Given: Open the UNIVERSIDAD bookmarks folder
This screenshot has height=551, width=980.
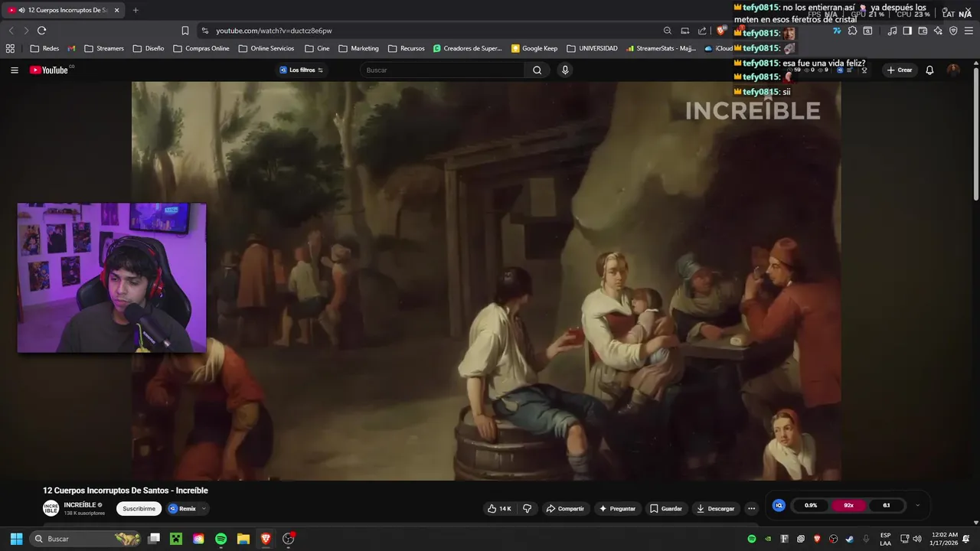Looking at the screenshot, I should coord(593,48).
